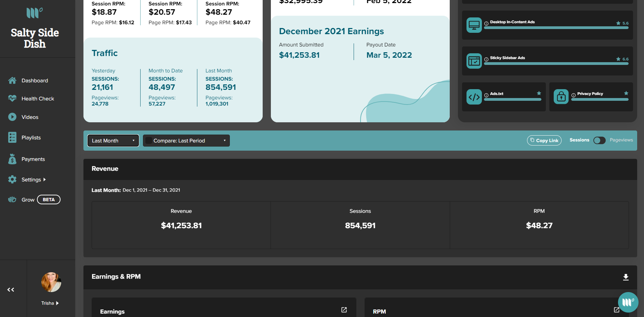This screenshot has width=644, height=317.
Task: Open Earnings chart in expanded view
Action: (344, 310)
